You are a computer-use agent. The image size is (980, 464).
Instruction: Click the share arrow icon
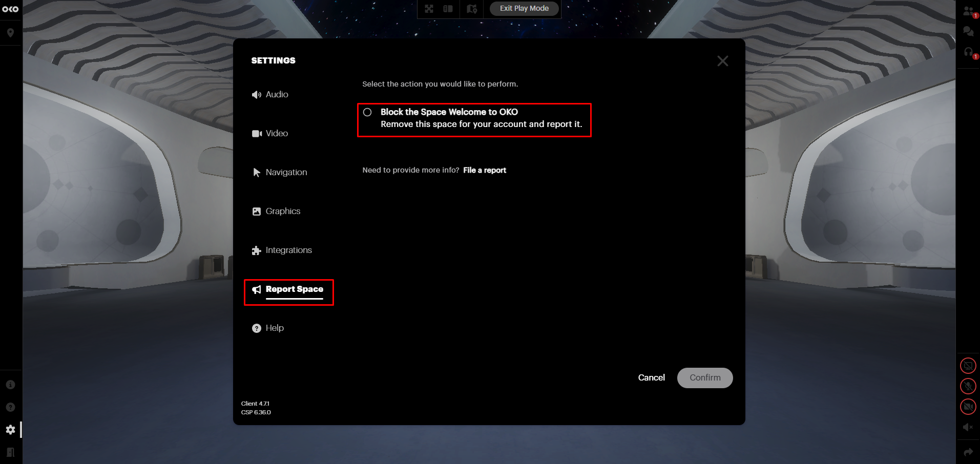[968, 452]
